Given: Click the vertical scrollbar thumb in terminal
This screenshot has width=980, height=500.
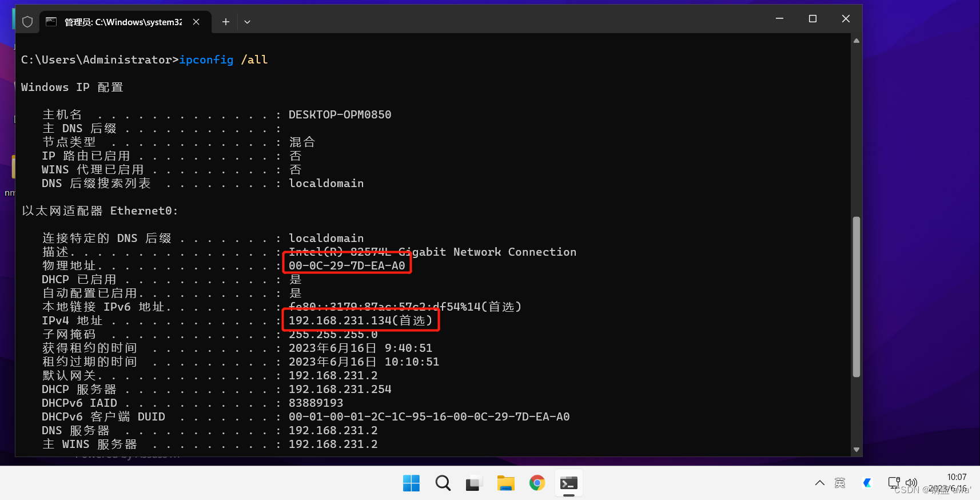Looking at the screenshot, I should point(856,296).
